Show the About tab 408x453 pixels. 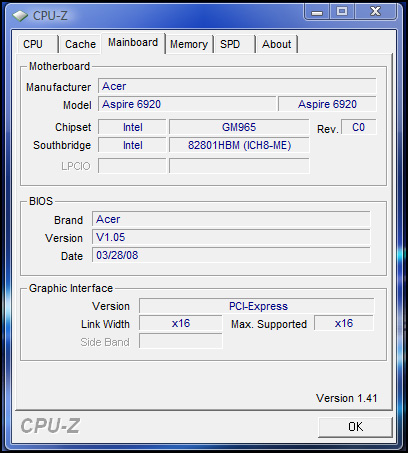pos(277,44)
